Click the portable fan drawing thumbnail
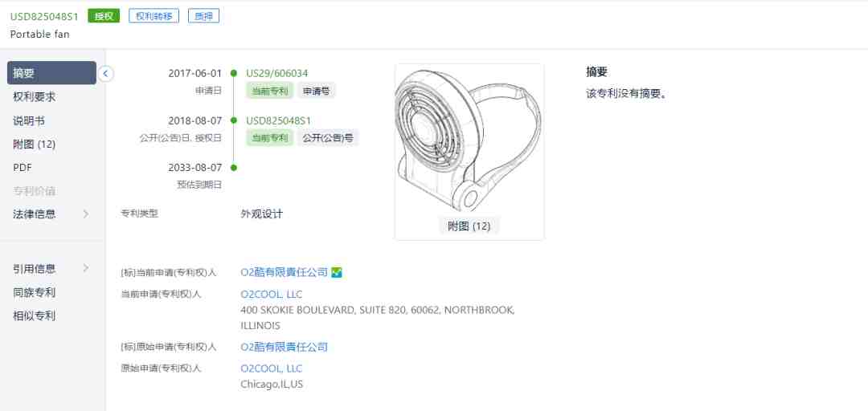The image size is (868, 411). (x=469, y=140)
